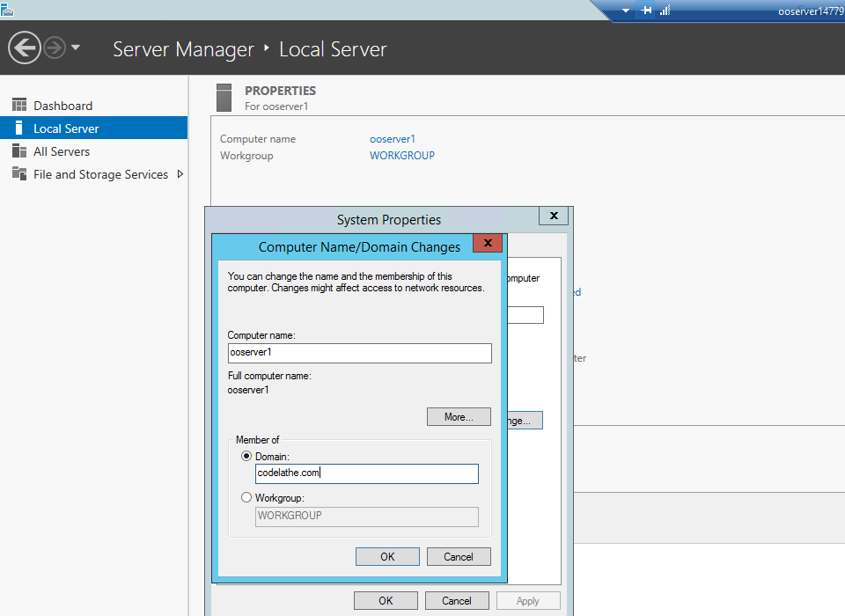845x616 pixels.
Task: Click the More... button
Action: click(x=459, y=416)
